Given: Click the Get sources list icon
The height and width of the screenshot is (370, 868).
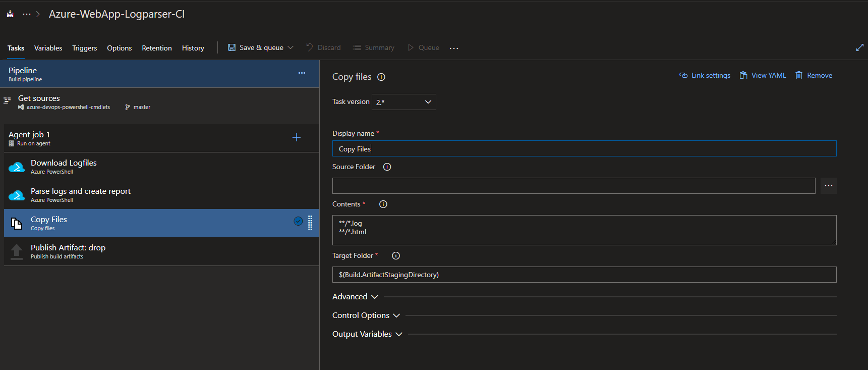Looking at the screenshot, I should 7,100.
